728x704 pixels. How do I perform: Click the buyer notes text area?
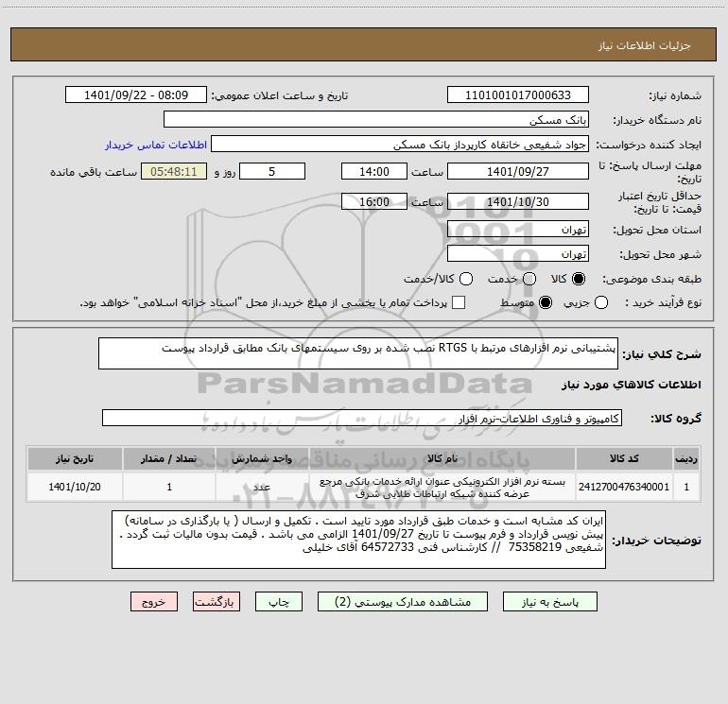point(358,540)
